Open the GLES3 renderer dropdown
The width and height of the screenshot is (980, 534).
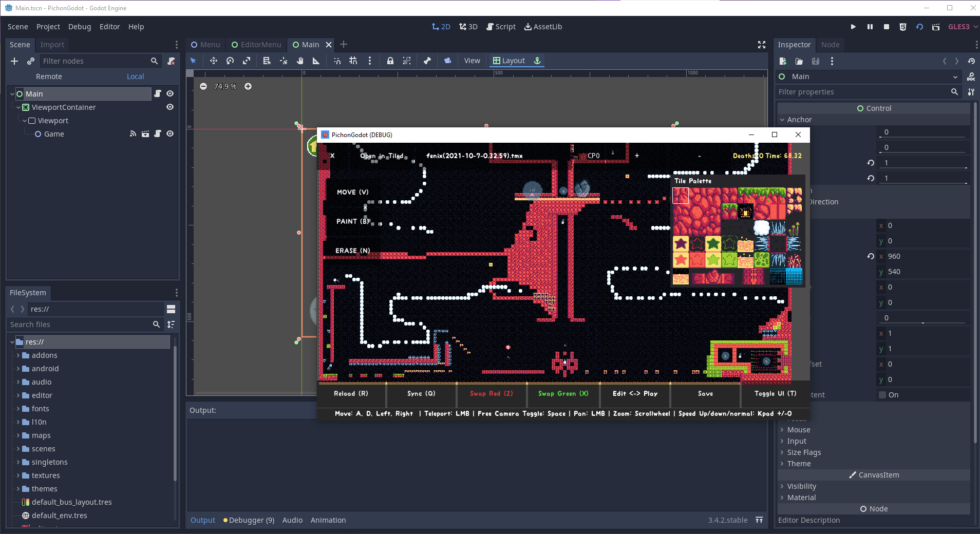(x=963, y=27)
